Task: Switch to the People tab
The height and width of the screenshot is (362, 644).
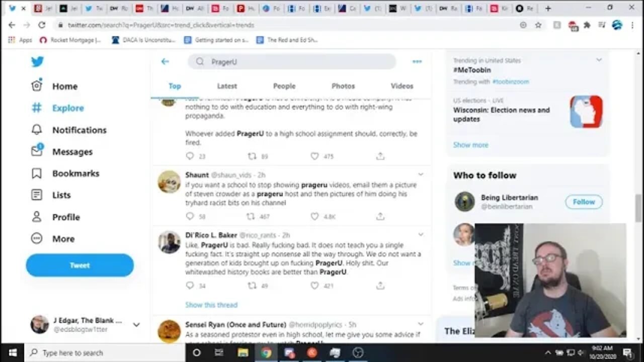Action: pos(284,86)
